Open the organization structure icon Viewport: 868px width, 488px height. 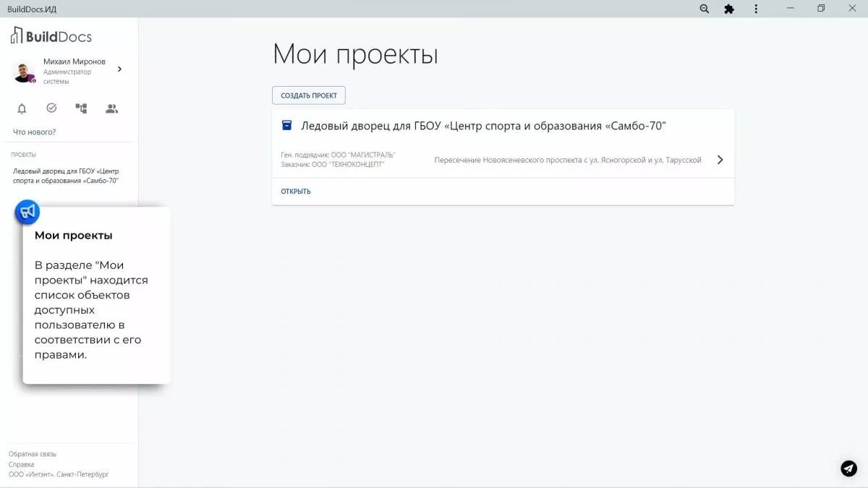click(x=80, y=108)
